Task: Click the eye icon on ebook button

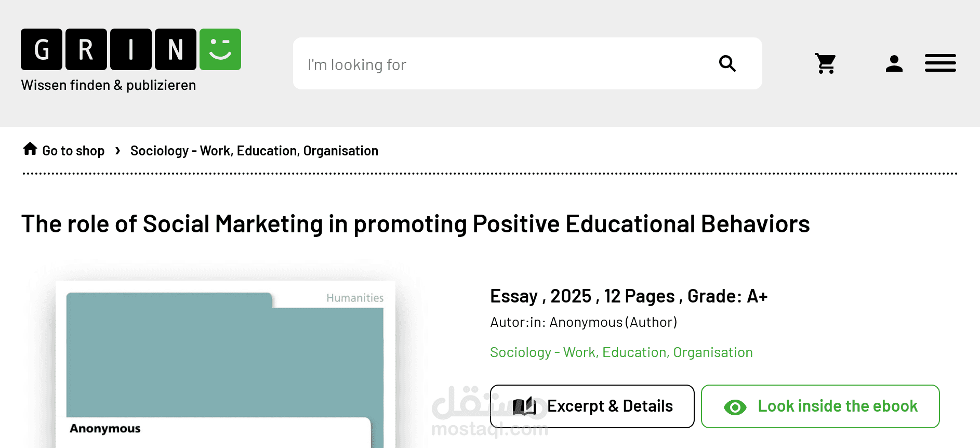Action: 735,407
